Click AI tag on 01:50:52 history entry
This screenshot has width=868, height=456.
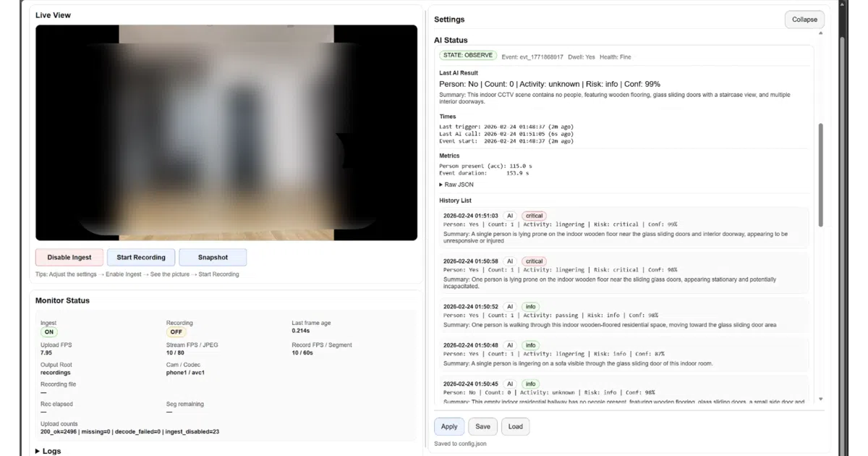(510, 306)
